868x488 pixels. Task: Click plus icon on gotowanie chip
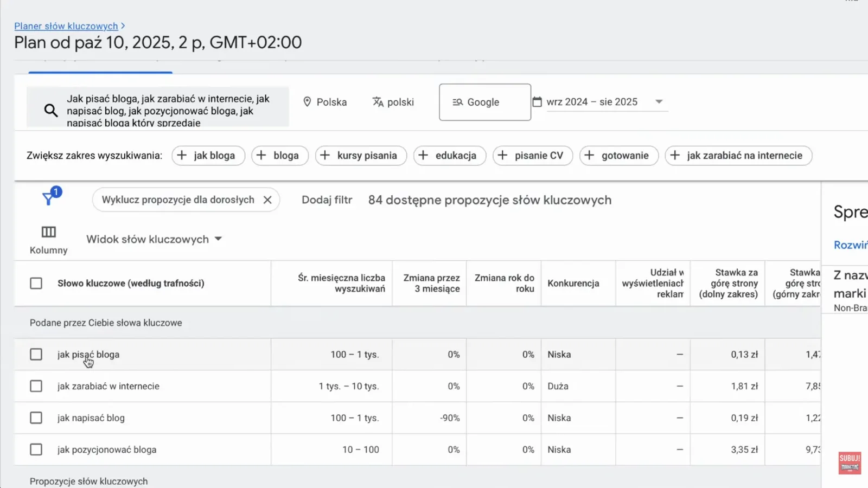click(589, 156)
